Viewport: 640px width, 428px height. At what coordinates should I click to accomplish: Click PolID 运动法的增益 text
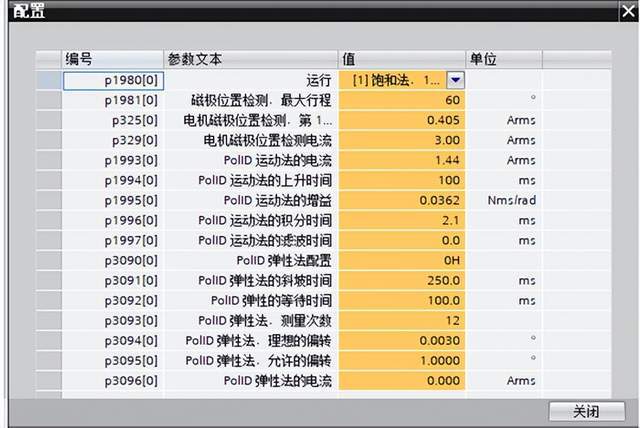(278, 200)
